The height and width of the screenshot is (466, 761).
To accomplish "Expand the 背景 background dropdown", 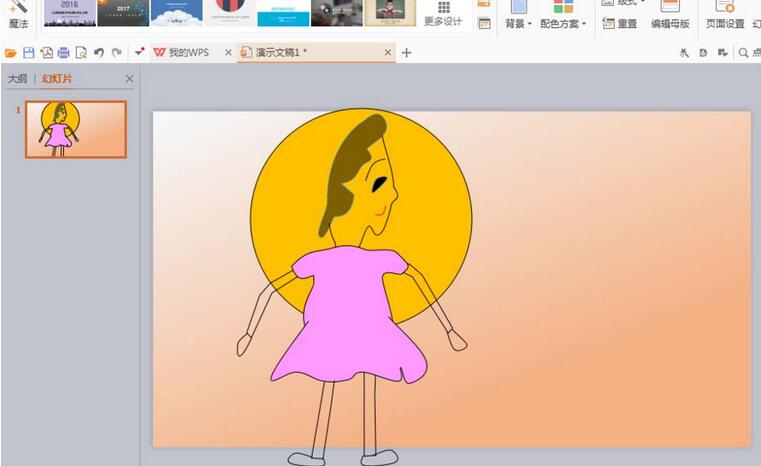I will (518, 23).
